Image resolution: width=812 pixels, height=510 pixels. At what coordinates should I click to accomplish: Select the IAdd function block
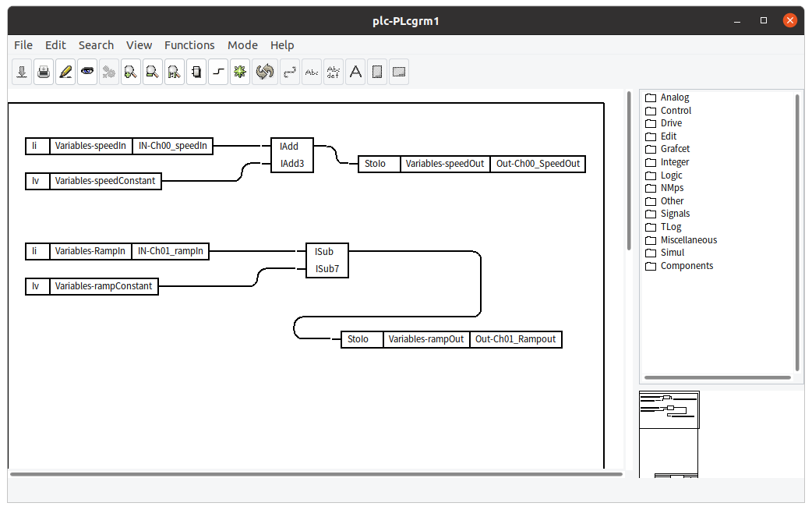[292, 155]
